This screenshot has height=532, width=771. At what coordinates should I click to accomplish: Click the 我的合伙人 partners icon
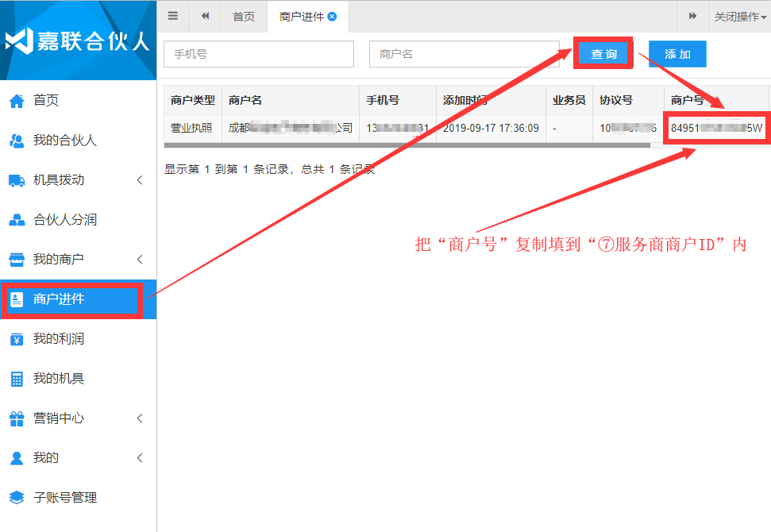click(x=17, y=141)
